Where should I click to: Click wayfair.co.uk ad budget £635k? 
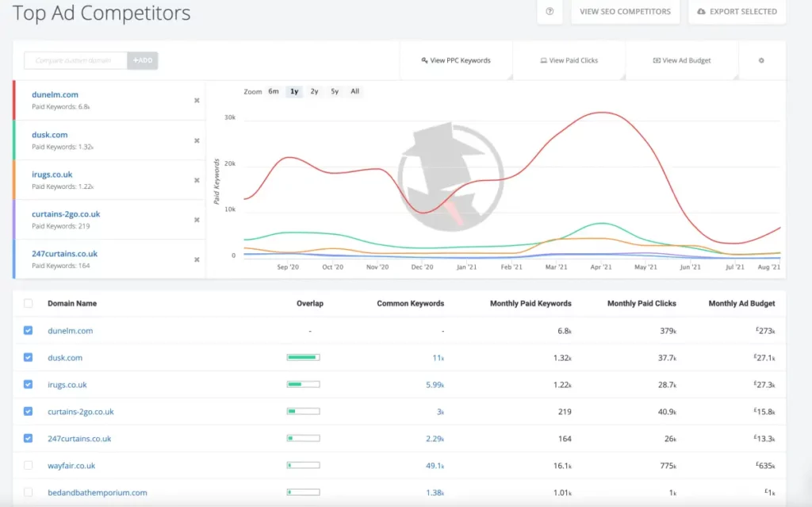tap(765, 466)
